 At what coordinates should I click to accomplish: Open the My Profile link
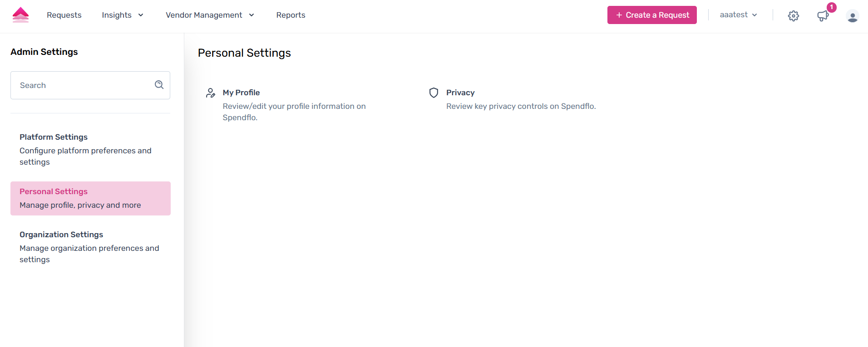(241, 93)
